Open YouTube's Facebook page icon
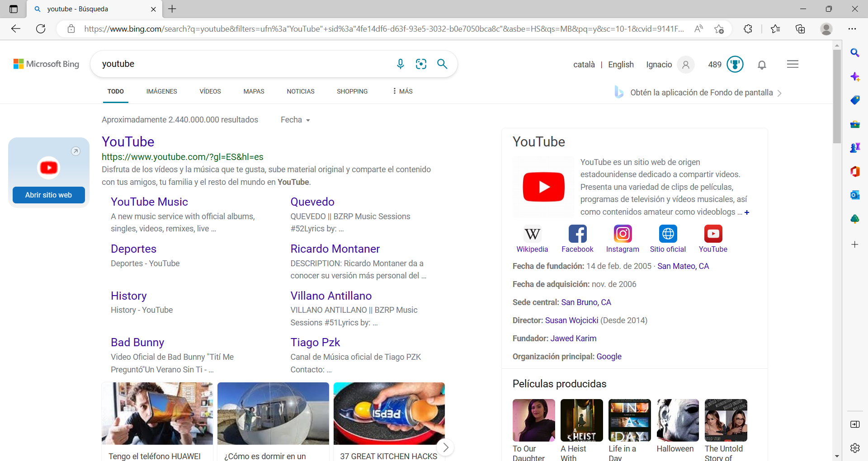Viewport: 868px width, 461px height. (x=577, y=234)
